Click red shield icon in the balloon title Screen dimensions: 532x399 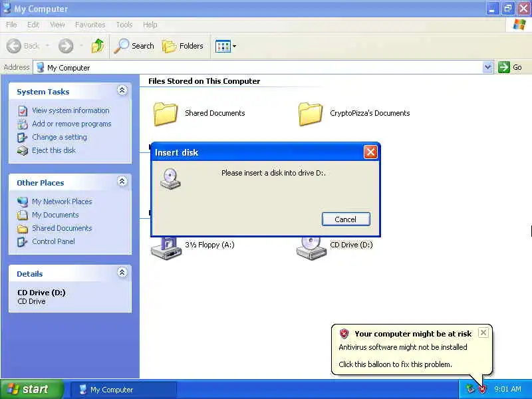click(x=344, y=334)
